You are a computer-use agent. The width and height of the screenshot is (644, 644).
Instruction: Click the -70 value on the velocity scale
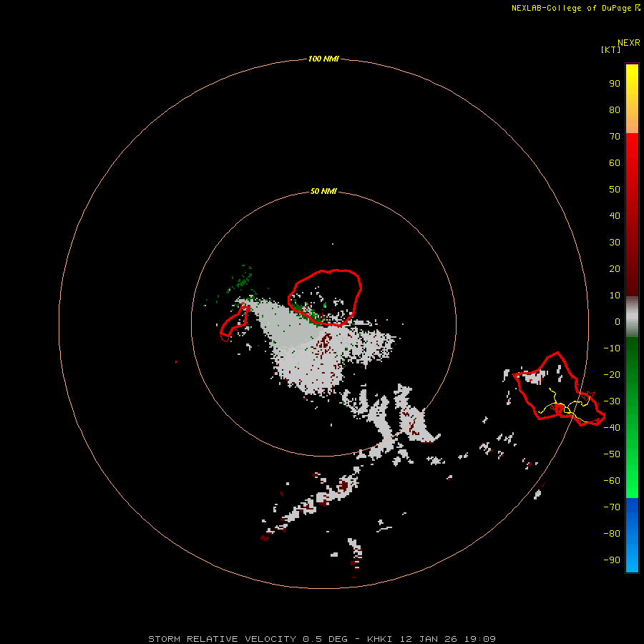(x=612, y=507)
